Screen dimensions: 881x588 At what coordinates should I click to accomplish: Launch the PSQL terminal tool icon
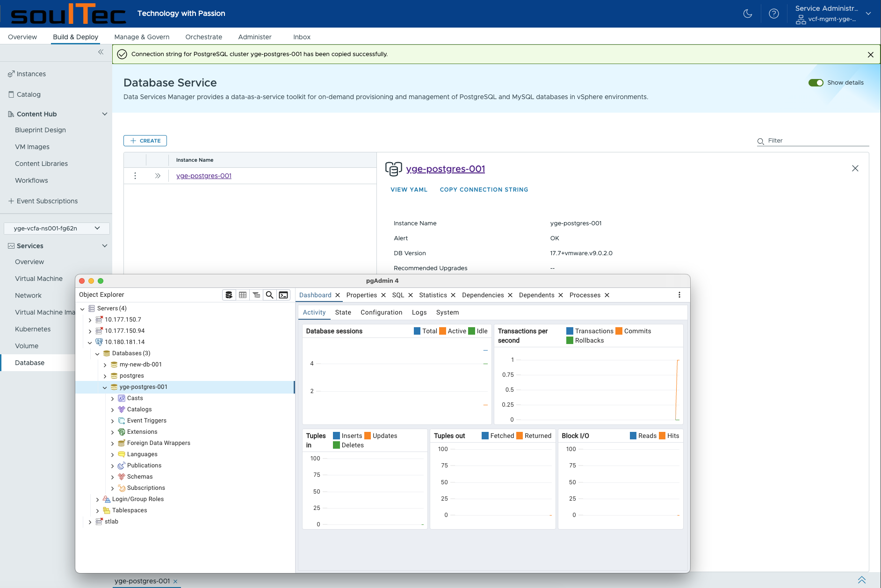tap(283, 294)
